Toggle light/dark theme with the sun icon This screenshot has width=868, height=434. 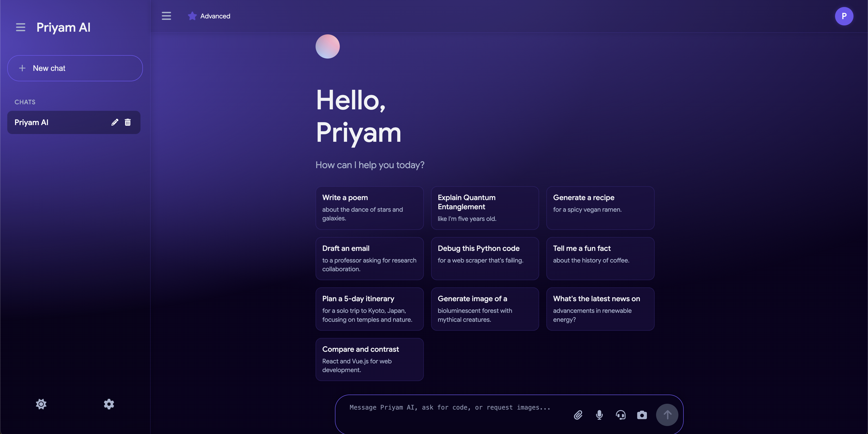[41, 404]
